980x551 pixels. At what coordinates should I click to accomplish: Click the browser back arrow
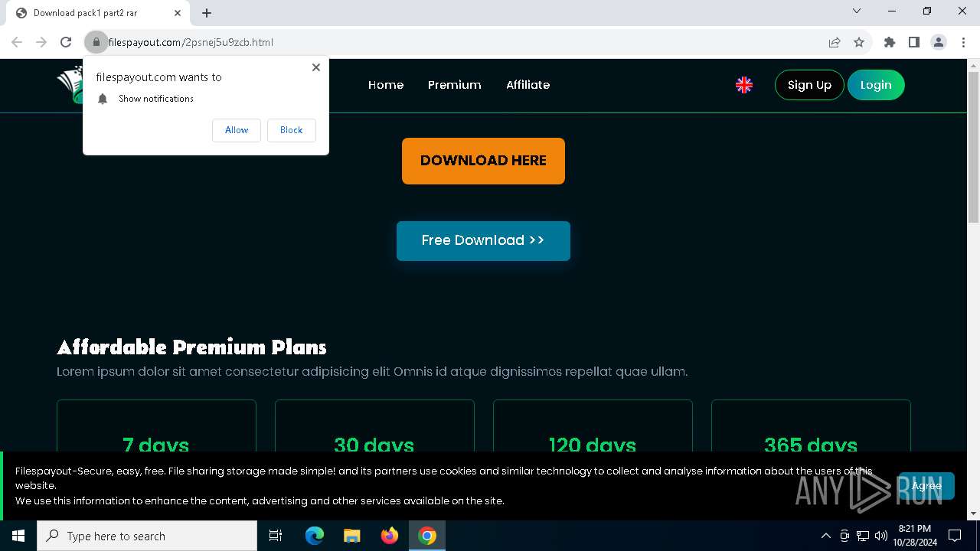click(x=17, y=42)
